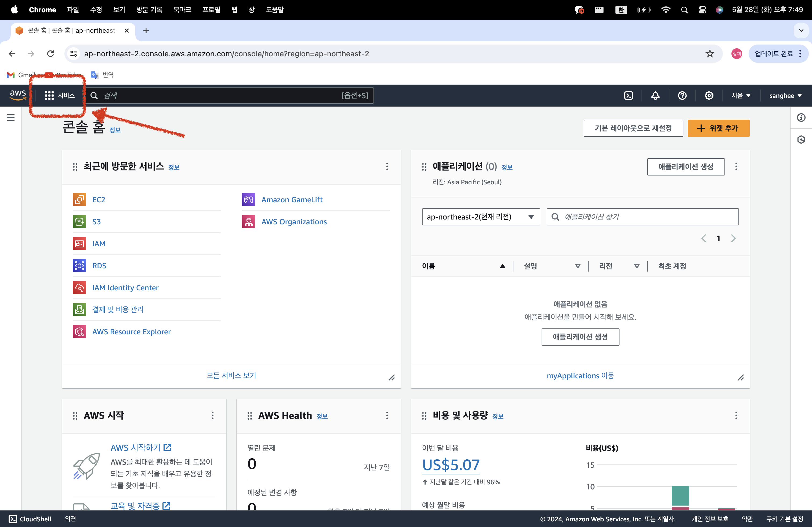812x527 pixels.
Task: Open the settings gear in AWS navbar
Action: [709, 96]
